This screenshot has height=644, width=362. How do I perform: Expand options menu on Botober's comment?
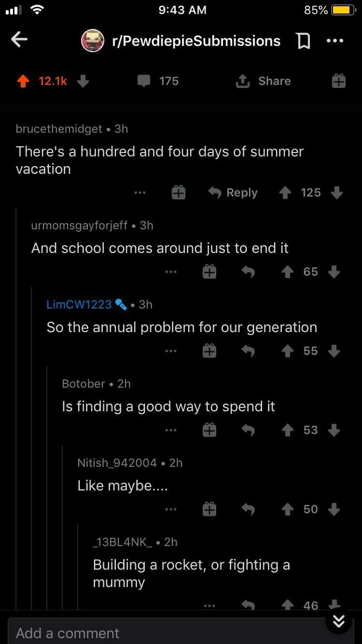(x=171, y=430)
